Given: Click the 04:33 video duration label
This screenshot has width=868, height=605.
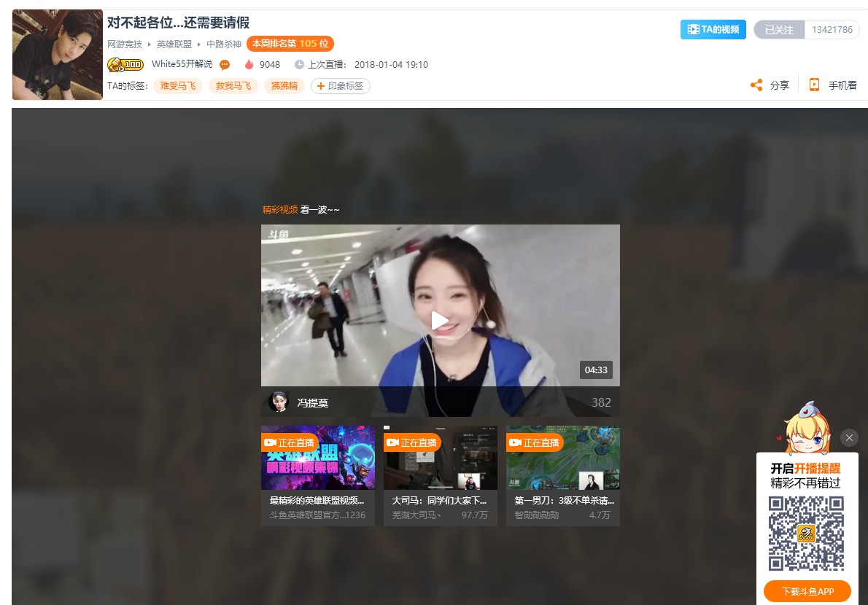Looking at the screenshot, I should pyautogui.click(x=596, y=370).
